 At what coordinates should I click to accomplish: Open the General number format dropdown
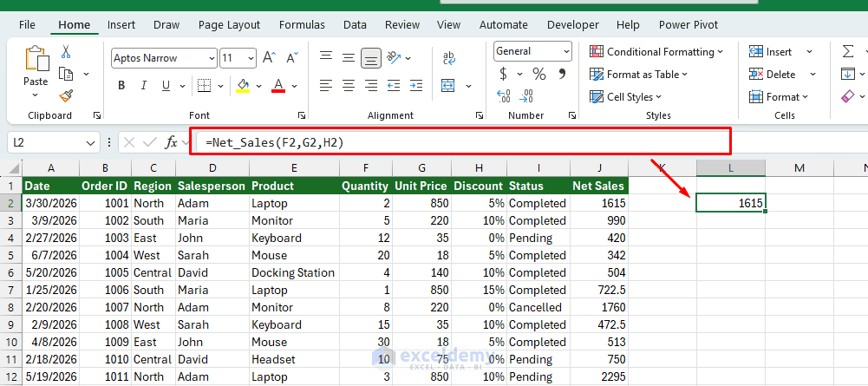pos(566,51)
